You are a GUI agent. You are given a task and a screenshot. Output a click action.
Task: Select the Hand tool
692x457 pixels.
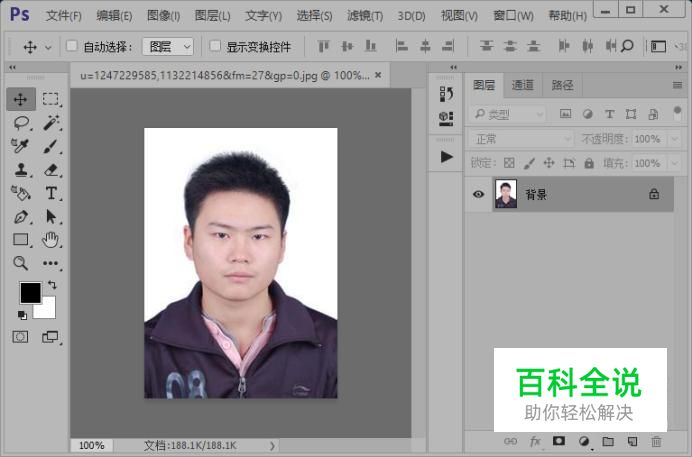tap(50, 240)
